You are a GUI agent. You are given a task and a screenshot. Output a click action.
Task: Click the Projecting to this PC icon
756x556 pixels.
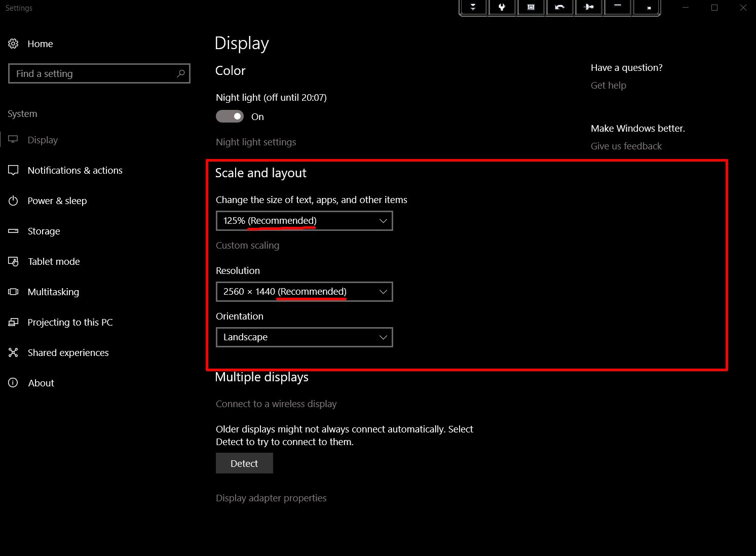13,322
